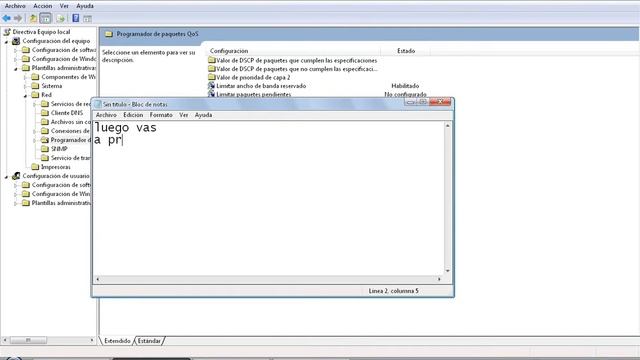The height and width of the screenshot is (360, 640).
Task: Click folder icon of Valor de prioridad de capa 2
Action: click(x=211, y=77)
